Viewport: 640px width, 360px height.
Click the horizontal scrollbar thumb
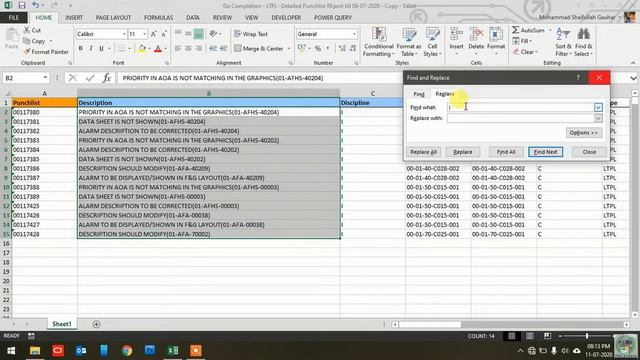point(430,324)
